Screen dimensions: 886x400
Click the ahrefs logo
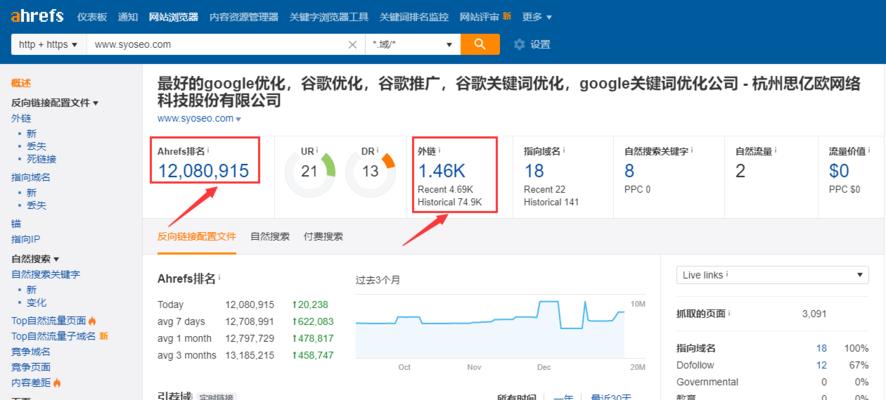(37, 16)
